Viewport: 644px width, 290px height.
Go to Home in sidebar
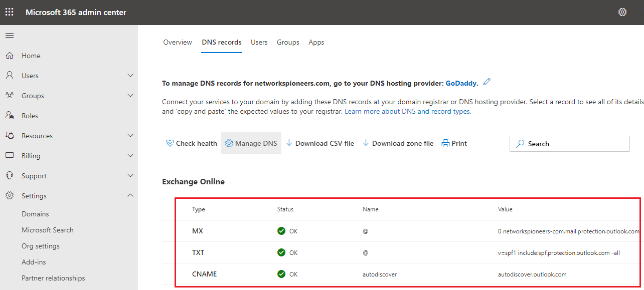[x=31, y=56]
